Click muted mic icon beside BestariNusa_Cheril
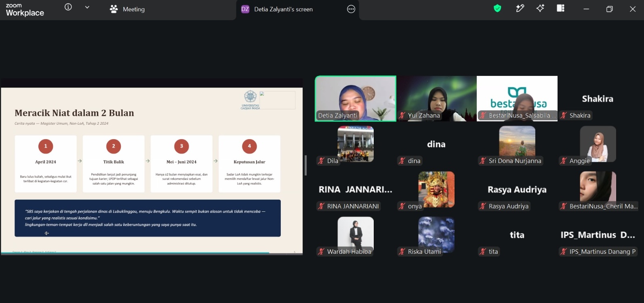Image resolution: width=644 pixels, height=303 pixels. point(564,206)
